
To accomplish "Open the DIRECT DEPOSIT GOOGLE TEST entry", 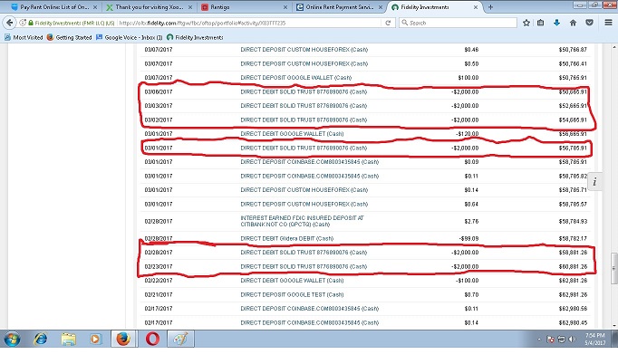I will [292, 294].
